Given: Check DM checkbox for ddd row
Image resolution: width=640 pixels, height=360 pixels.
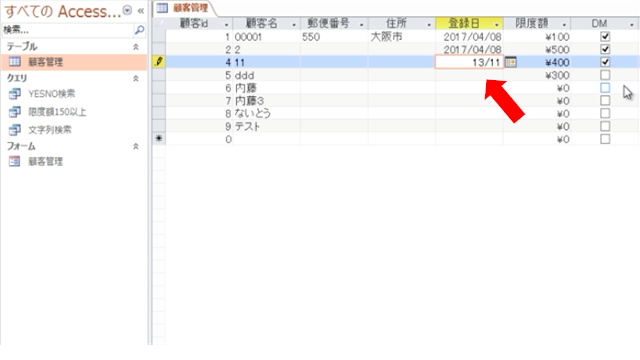Looking at the screenshot, I should coord(605,75).
